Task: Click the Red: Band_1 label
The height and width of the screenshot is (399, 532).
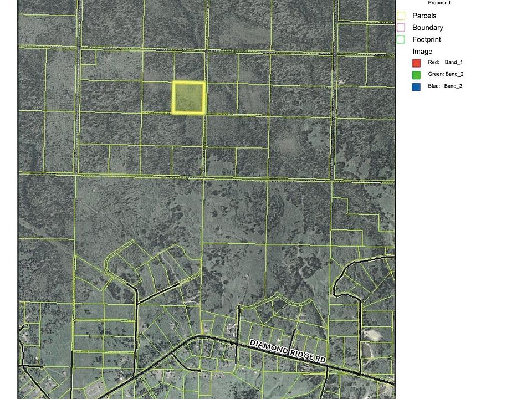Action: click(445, 62)
